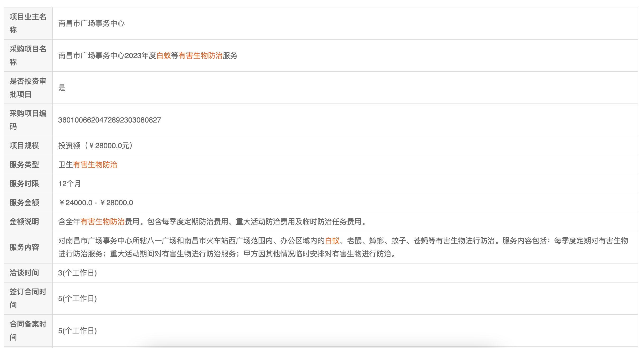Select the amount range ￥24000.0 - ￥28000.0
This screenshot has height=348, width=644.
(x=96, y=203)
